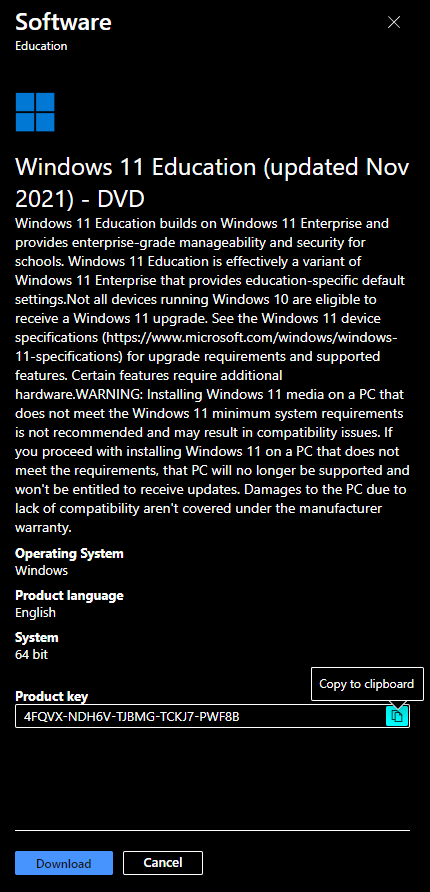
Task: Copy the product key to clipboard
Action: (398, 716)
